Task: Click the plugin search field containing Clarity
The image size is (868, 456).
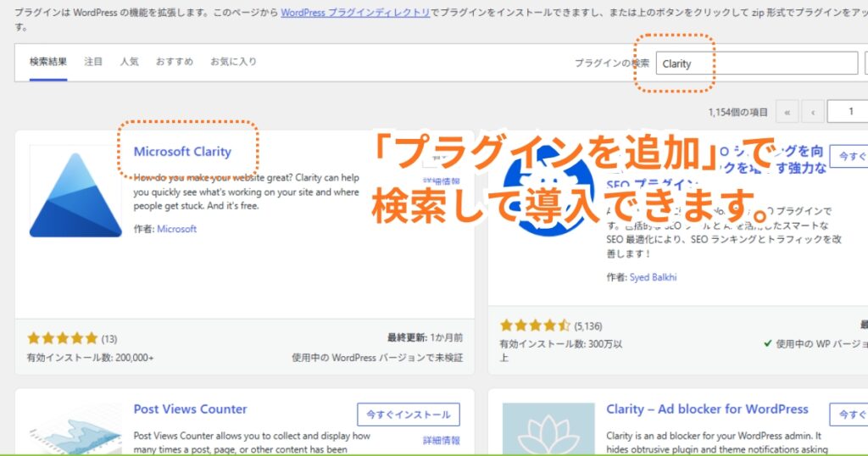Action: coord(757,63)
